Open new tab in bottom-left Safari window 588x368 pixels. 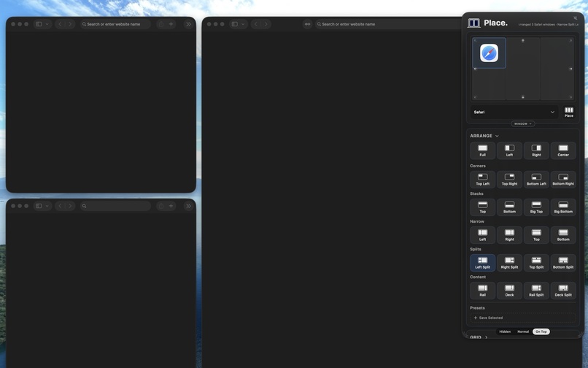click(171, 206)
